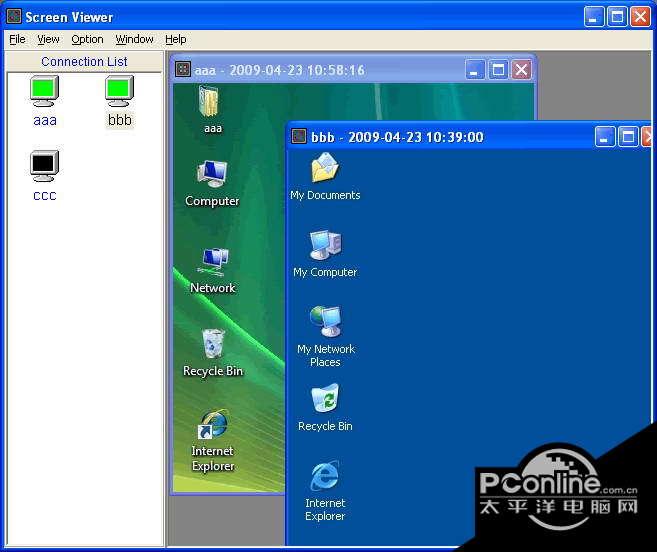Close the main Screen Viewer window

tap(640, 17)
